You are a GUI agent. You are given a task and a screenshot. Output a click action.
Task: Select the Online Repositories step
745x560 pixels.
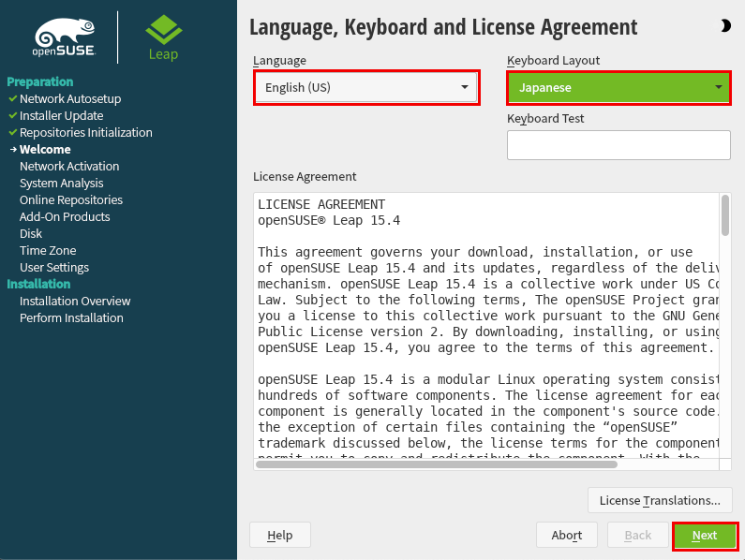pyautogui.click(x=71, y=200)
